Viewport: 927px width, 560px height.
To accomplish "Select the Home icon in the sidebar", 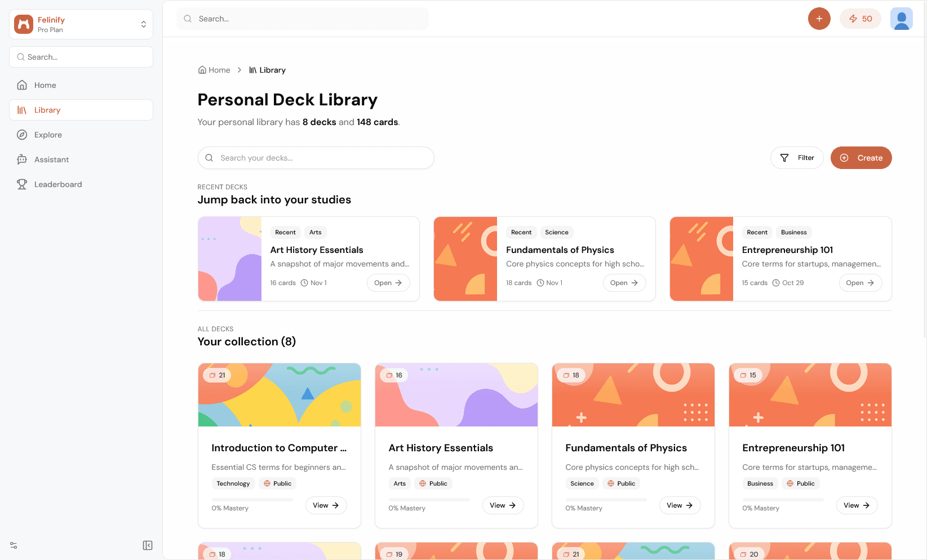I will point(21,85).
